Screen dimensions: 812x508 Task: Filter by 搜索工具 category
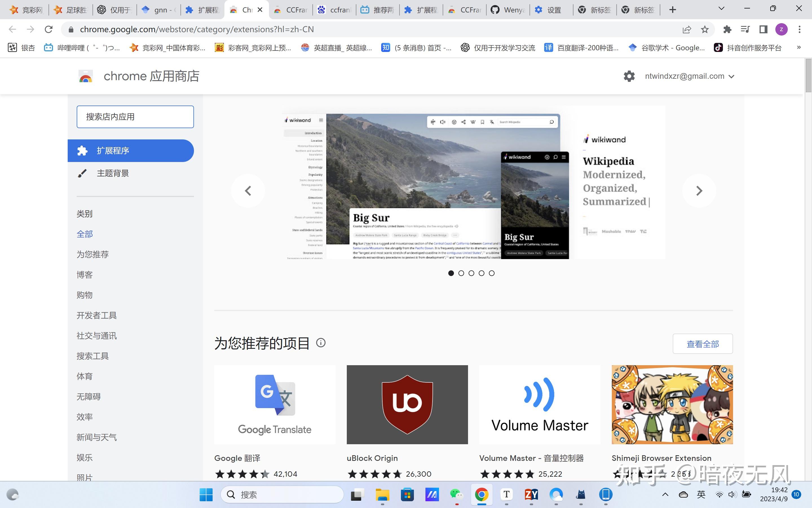click(92, 356)
